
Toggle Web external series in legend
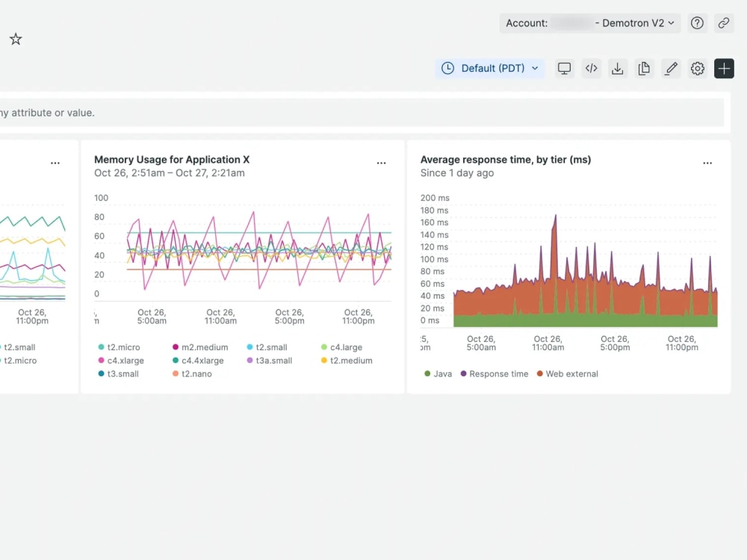[x=567, y=374]
